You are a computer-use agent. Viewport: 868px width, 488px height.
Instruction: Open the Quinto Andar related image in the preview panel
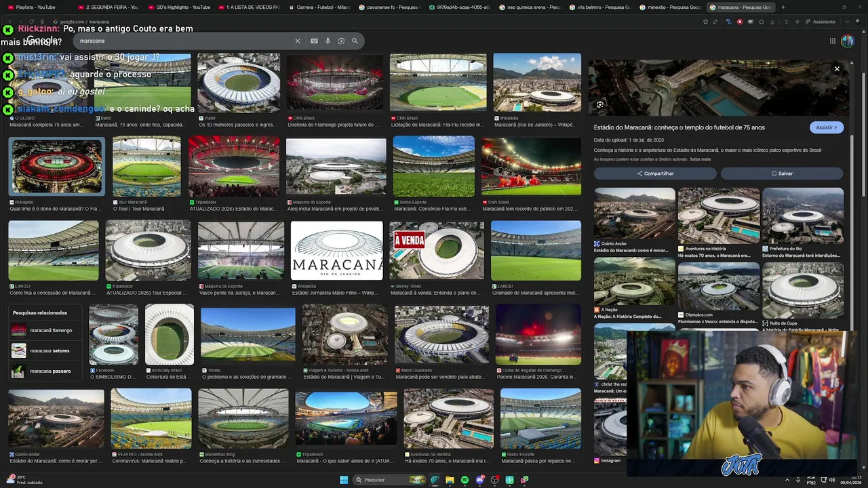click(635, 213)
